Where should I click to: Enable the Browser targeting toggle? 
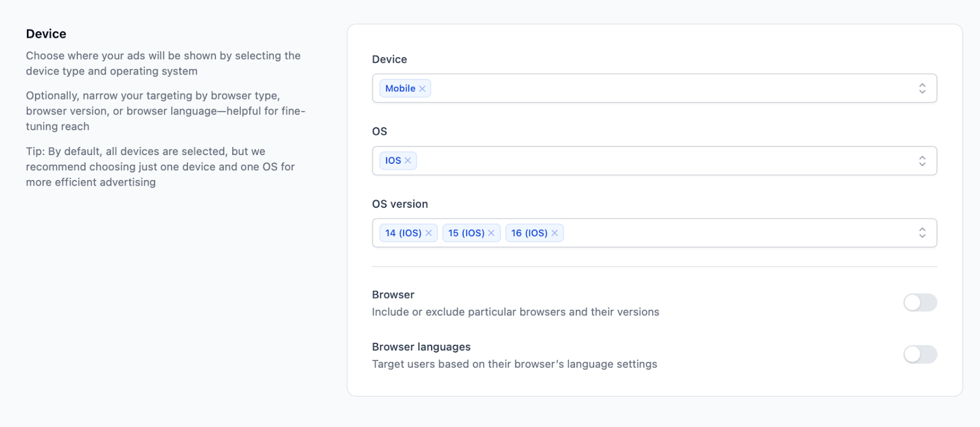click(x=920, y=303)
